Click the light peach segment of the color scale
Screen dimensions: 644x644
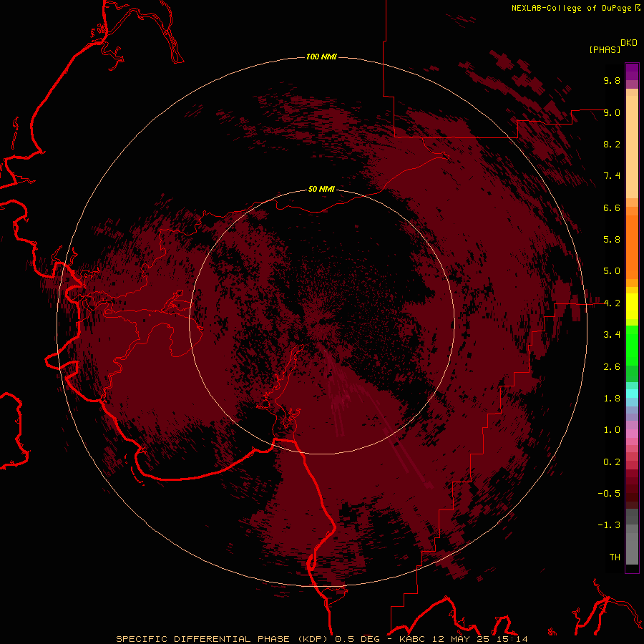point(632,147)
